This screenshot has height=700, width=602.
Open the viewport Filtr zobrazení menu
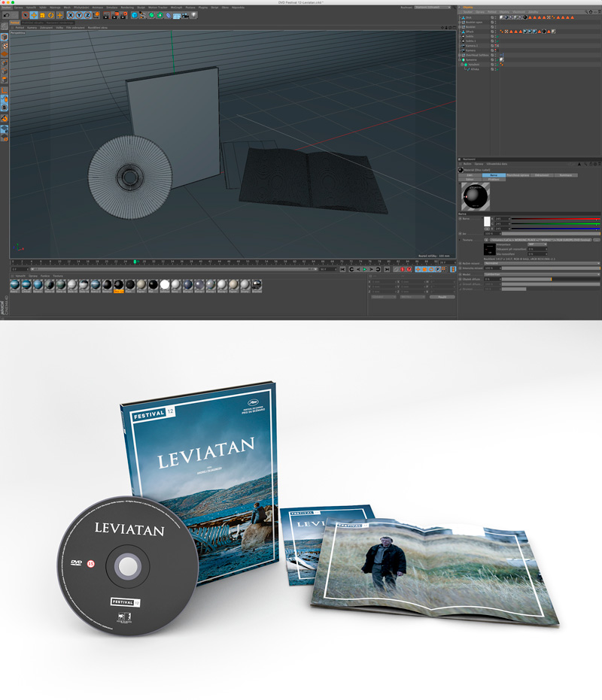(75, 28)
